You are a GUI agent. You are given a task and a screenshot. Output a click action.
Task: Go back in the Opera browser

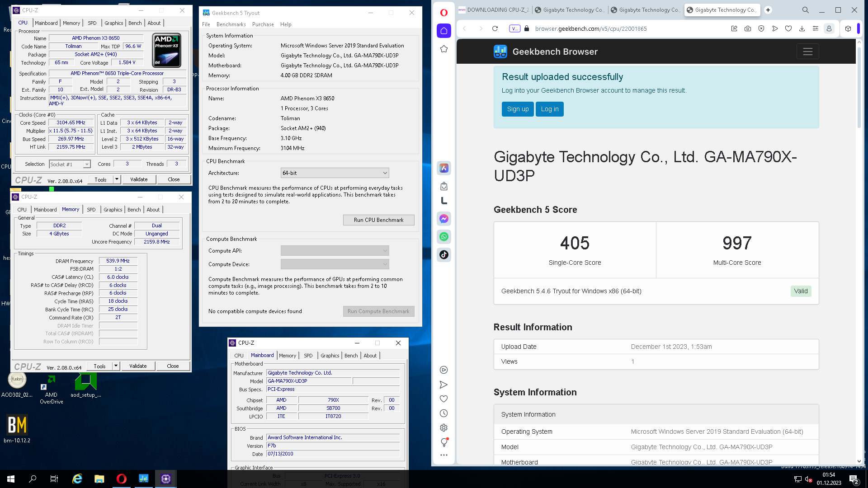tap(464, 28)
